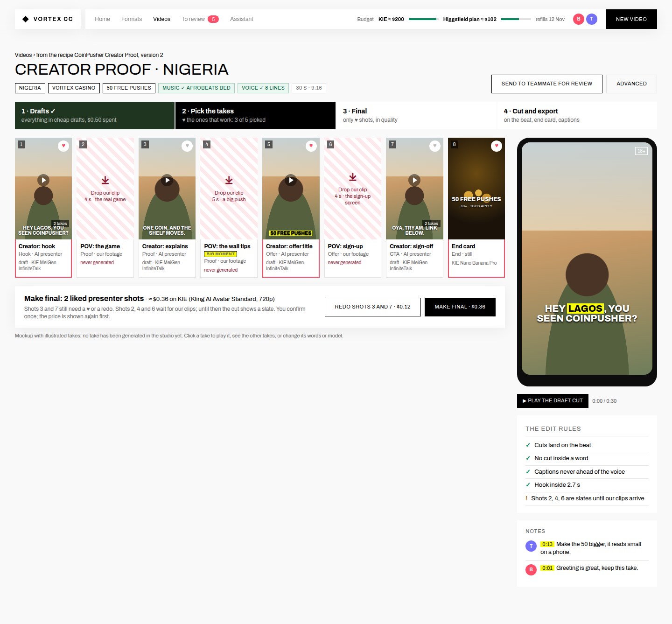Click the '2 takes' badge on shot 1
The width and height of the screenshot is (672, 624).
(x=60, y=224)
